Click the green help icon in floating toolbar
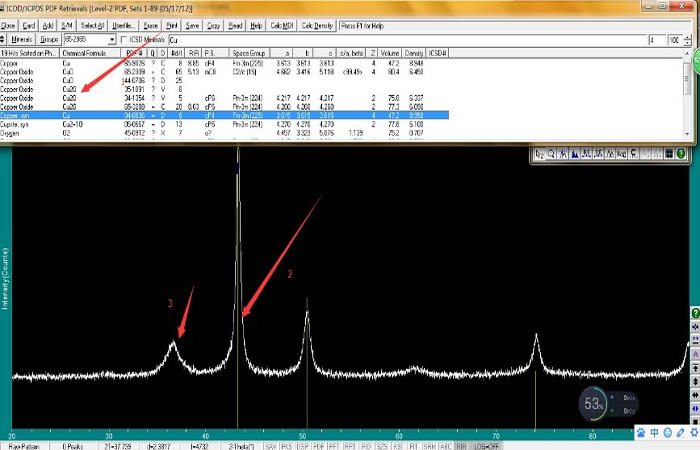The image size is (700, 450). [x=681, y=154]
